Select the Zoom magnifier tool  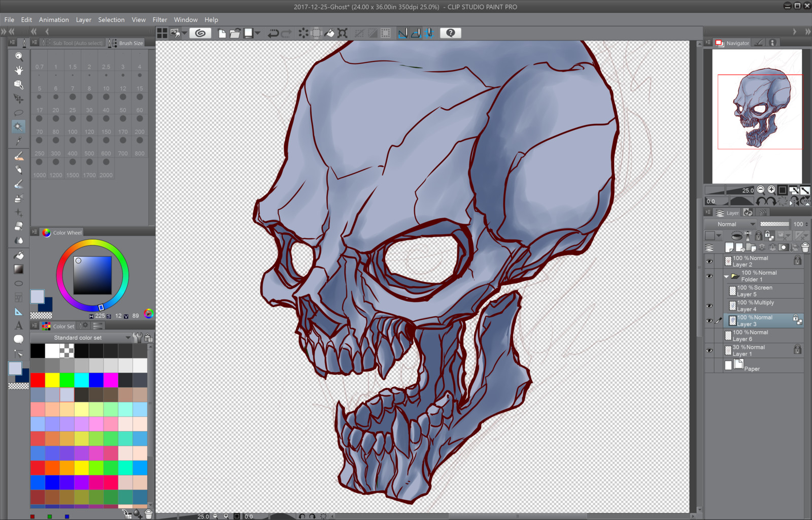coord(19,56)
